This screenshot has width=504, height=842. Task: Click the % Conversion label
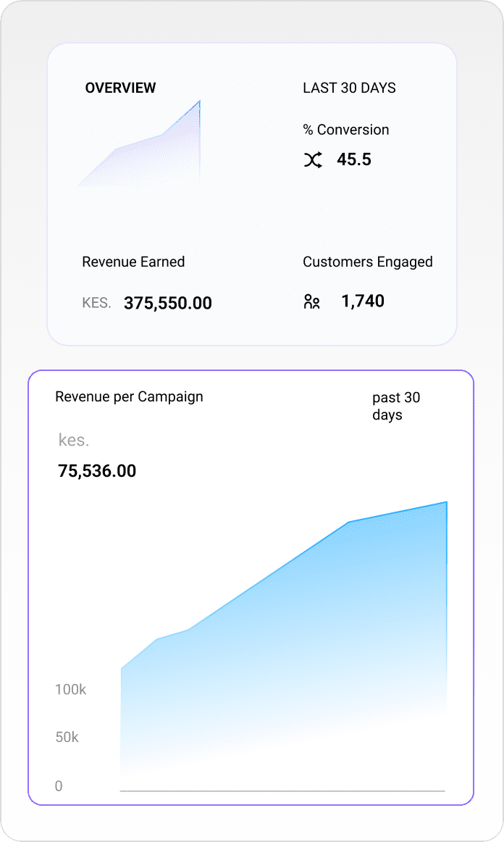[345, 130]
